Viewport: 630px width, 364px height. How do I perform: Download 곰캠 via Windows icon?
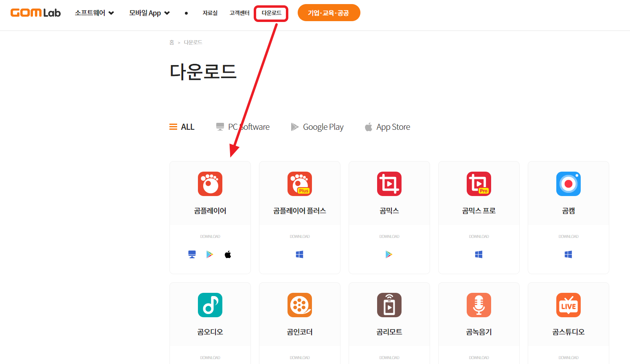click(x=569, y=255)
